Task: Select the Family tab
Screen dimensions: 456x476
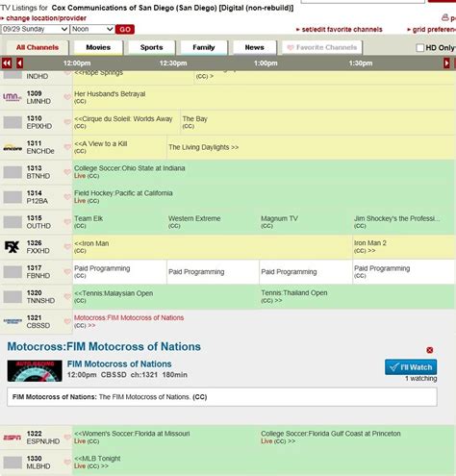Action: [204, 47]
